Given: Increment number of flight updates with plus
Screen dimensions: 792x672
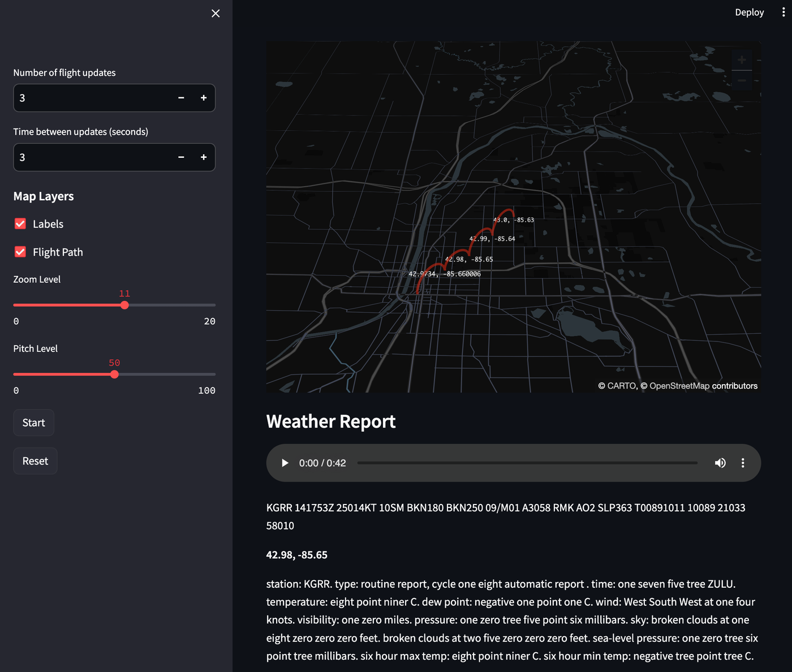Looking at the screenshot, I should tap(204, 98).
